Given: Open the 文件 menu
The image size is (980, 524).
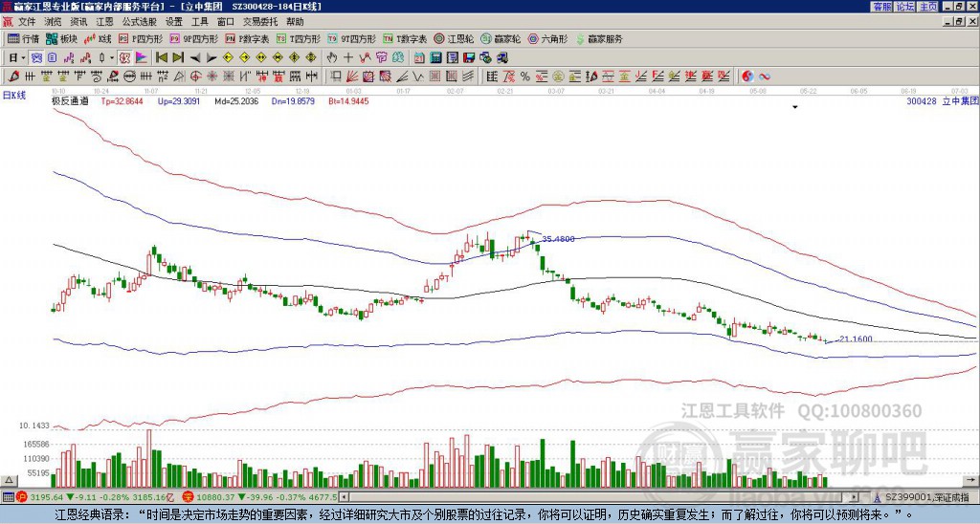Looking at the screenshot, I should point(27,22).
